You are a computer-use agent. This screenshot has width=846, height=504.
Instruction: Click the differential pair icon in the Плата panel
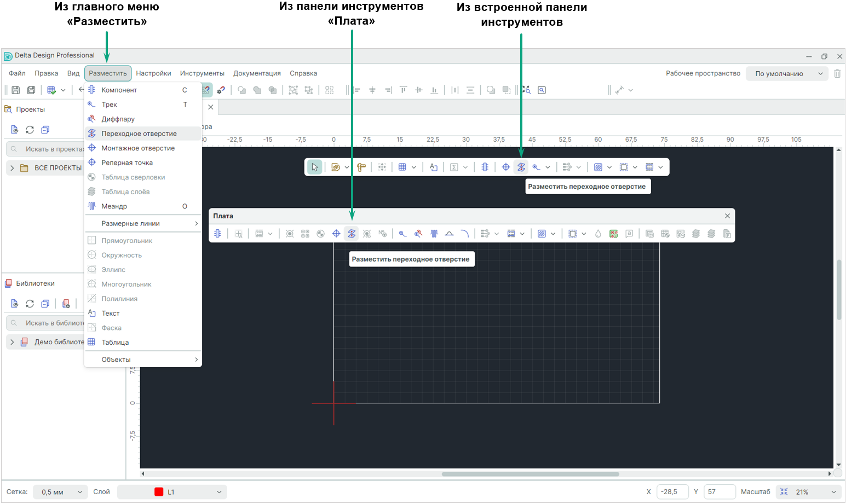click(x=418, y=234)
